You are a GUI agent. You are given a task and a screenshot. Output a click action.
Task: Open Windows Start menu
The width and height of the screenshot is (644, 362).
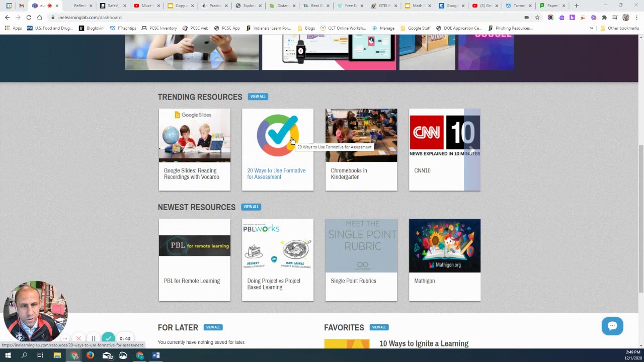coord(8,355)
